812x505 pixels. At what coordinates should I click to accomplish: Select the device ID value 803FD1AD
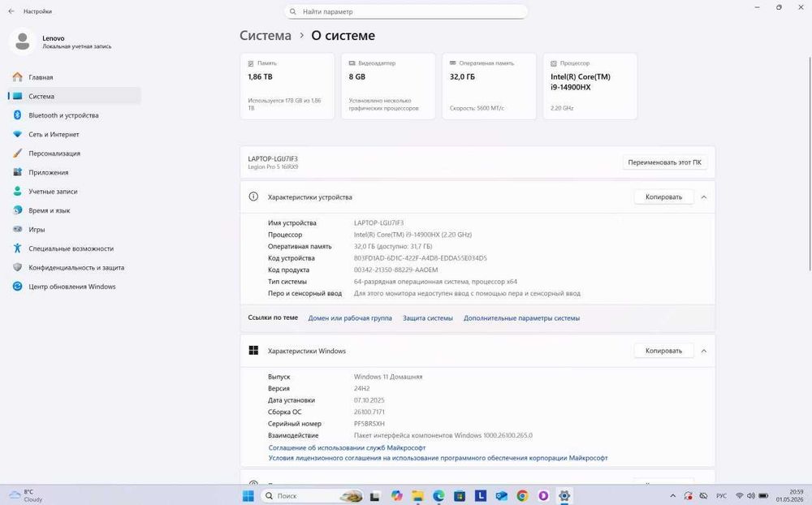pyautogui.click(x=421, y=258)
